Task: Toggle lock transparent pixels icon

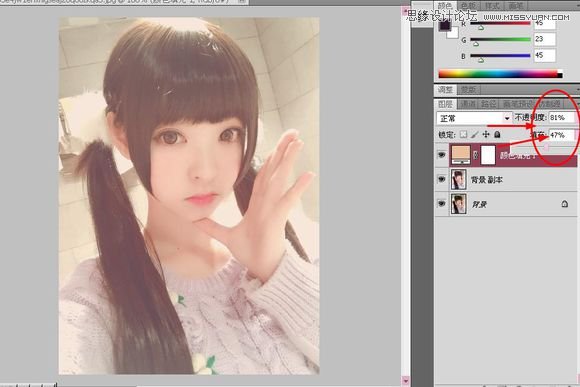Action: 463,135
